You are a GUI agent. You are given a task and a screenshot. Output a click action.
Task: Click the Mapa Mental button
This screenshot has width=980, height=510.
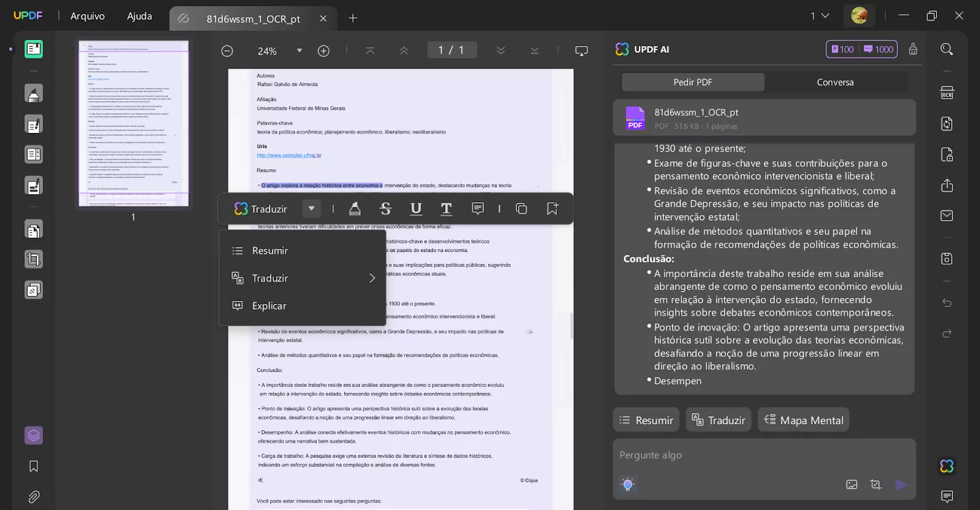[804, 421]
